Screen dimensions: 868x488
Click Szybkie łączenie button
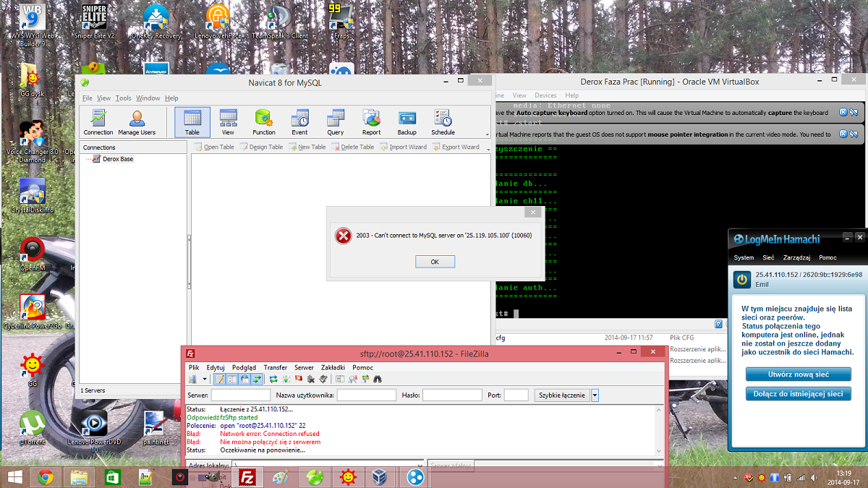click(562, 395)
